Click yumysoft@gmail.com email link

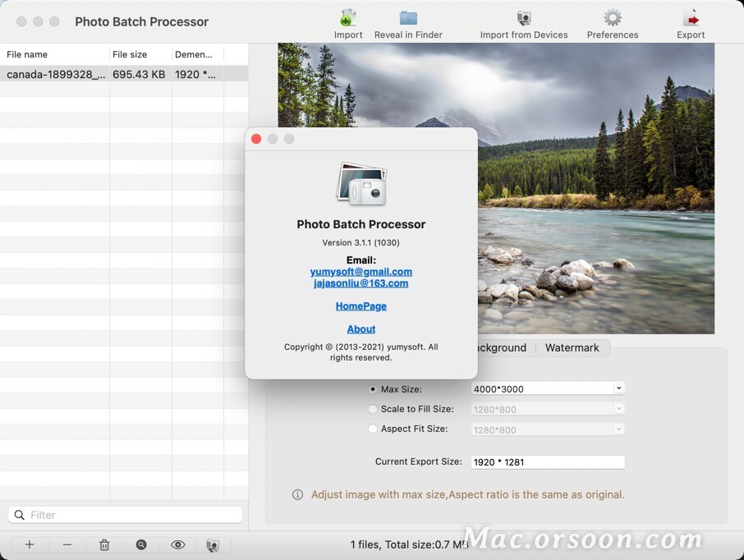click(x=361, y=272)
